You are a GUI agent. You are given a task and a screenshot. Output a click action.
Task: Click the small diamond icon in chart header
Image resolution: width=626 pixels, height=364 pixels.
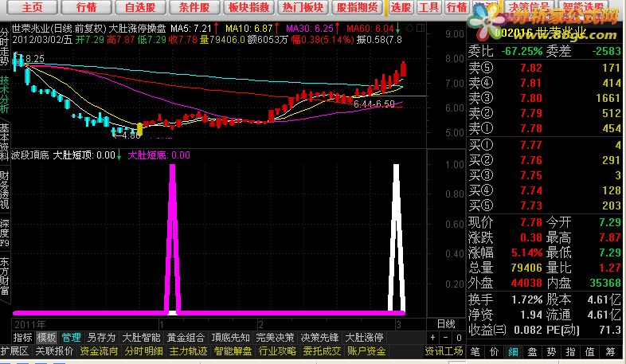pos(409,29)
